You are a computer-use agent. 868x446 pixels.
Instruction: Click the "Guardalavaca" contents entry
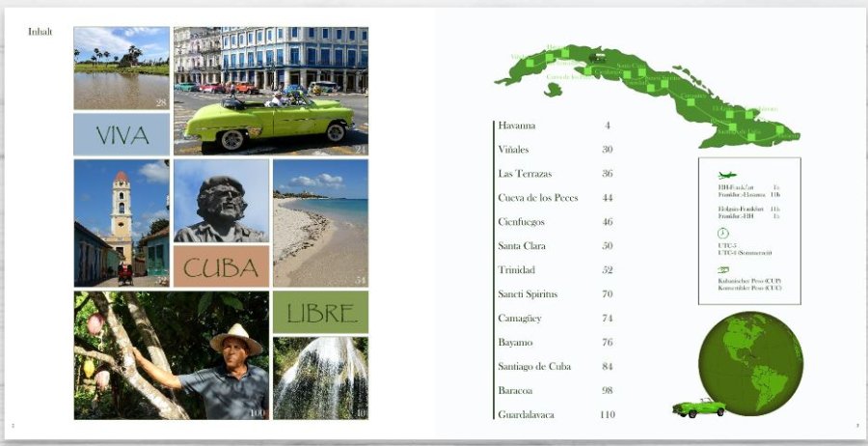[526, 414]
